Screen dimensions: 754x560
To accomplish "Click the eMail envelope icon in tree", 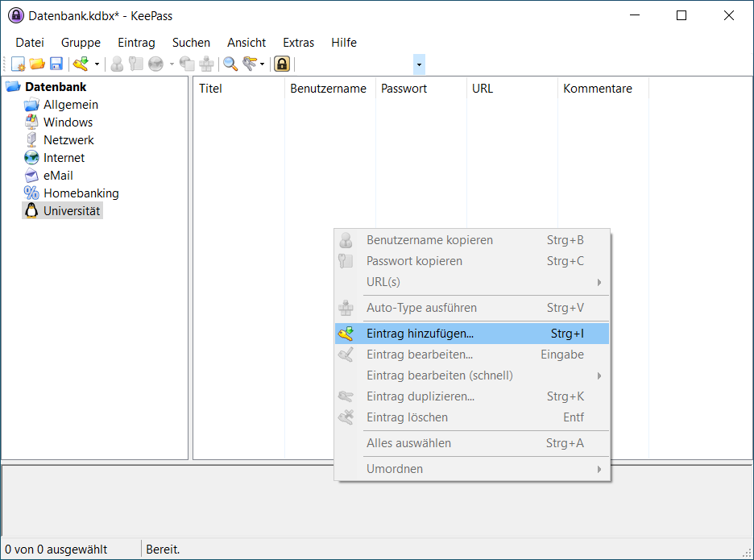I will 31,176.
